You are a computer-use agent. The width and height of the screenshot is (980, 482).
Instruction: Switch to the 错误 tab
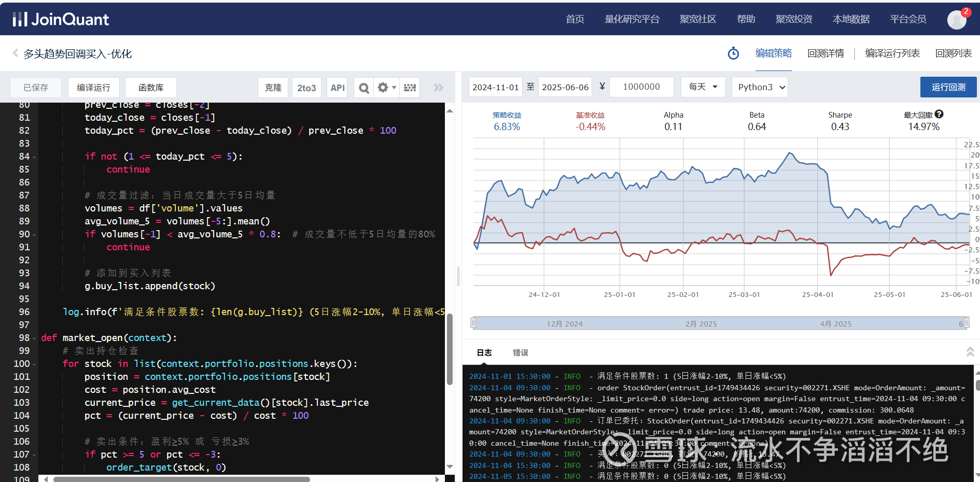coord(520,352)
